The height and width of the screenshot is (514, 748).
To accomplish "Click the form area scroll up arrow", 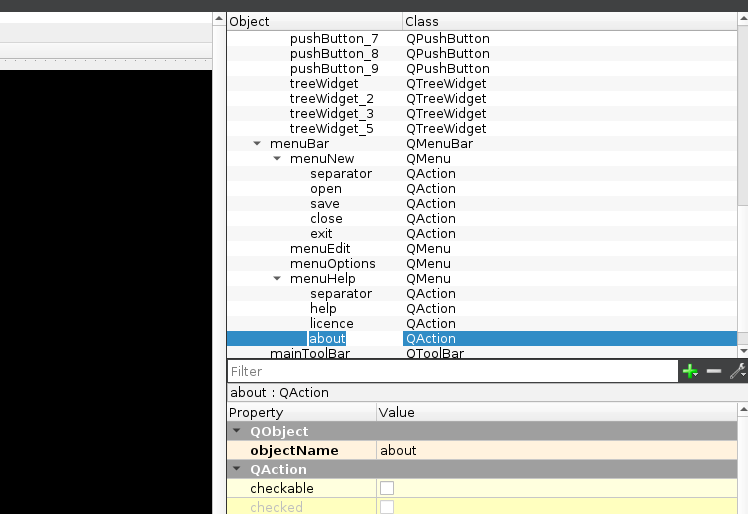I will (x=218, y=19).
